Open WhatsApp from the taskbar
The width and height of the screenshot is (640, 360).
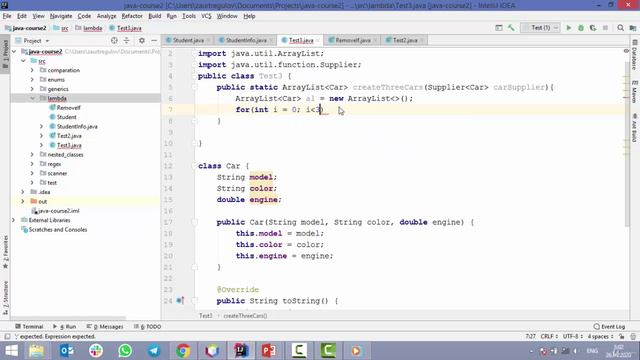[x=125, y=351]
